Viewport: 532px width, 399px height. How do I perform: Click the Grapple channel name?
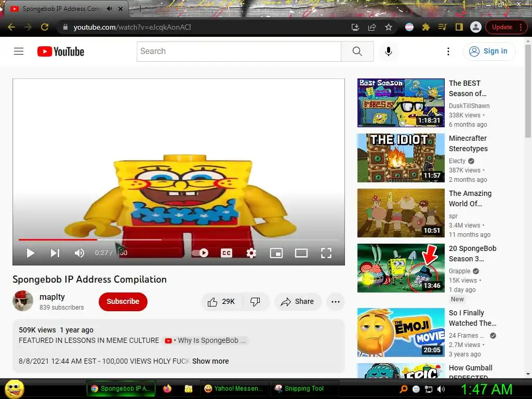pyautogui.click(x=459, y=271)
